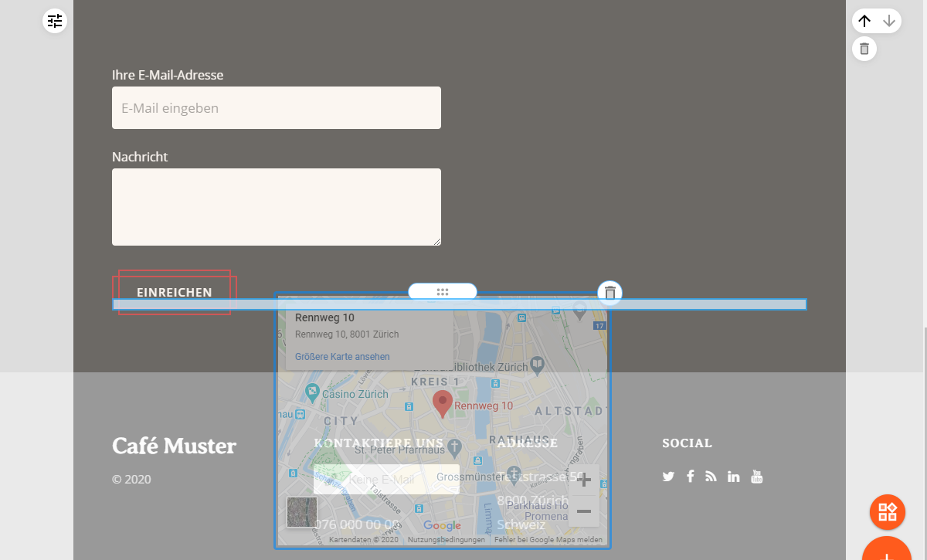This screenshot has width=927, height=560.
Task: Open the Facebook social icon
Action: point(690,477)
